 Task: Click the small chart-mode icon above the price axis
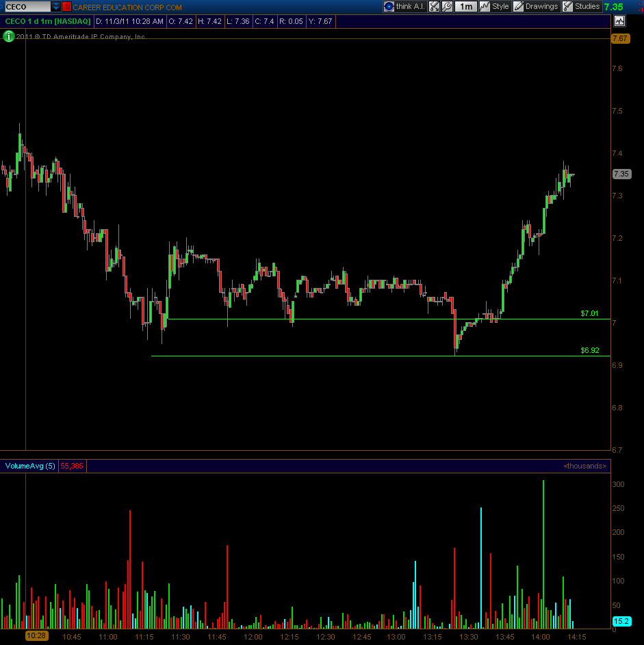click(x=620, y=21)
